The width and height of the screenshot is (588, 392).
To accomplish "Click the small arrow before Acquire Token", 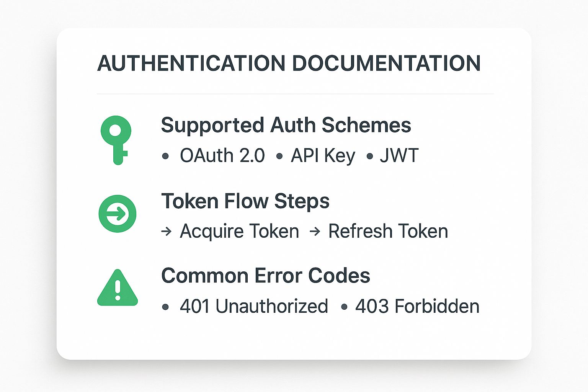I will click(166, 231).
